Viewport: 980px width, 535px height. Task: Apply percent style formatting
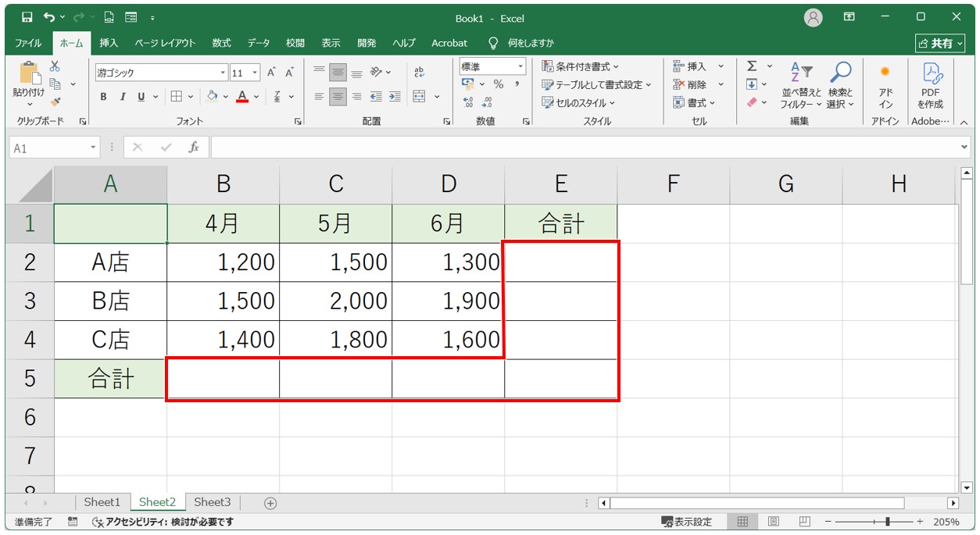(x=498, y=84)
